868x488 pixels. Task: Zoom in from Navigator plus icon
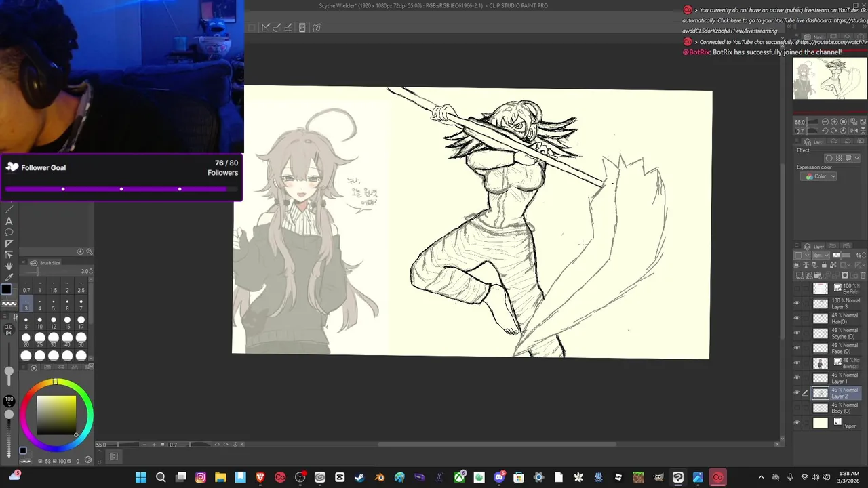pyautogui.click(x=834, y=122)
